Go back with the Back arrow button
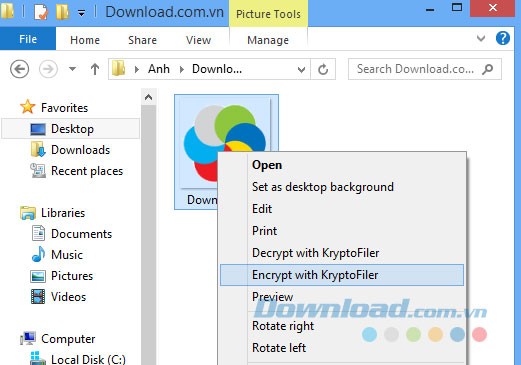This screenshot has height=365, width=521. tap(20, 69)
